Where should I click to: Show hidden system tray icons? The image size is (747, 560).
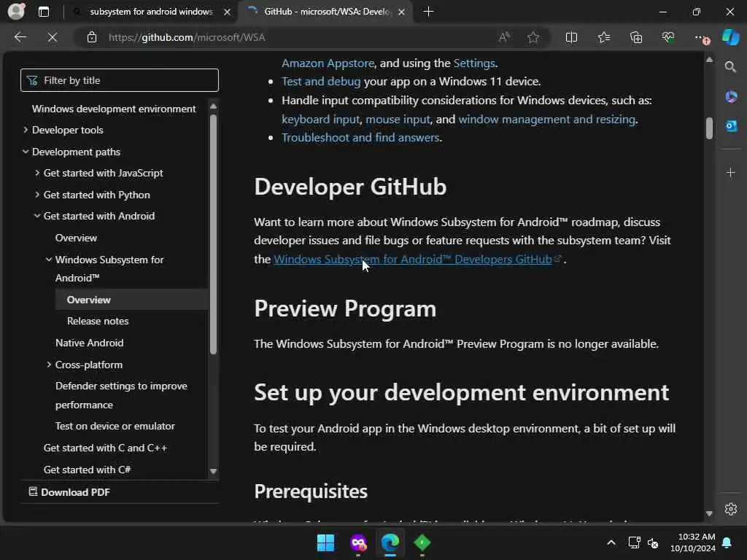click(x=611, y=542)
